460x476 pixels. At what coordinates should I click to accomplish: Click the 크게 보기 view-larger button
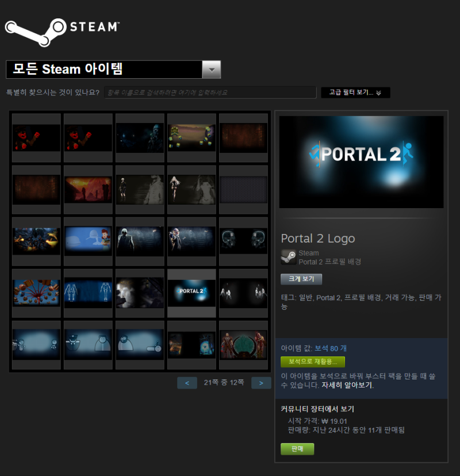coord(301,279)
